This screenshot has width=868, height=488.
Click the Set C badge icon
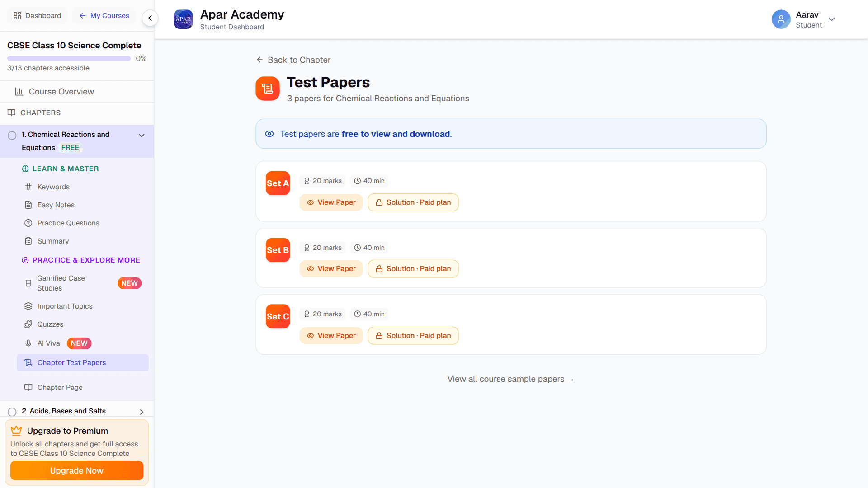(x=278, y=316)
